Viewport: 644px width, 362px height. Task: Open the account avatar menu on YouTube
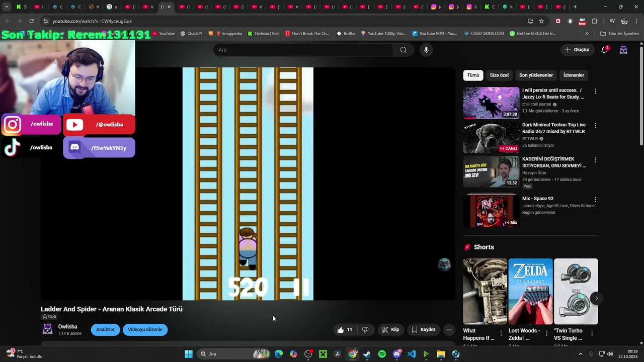coord(623,50)
